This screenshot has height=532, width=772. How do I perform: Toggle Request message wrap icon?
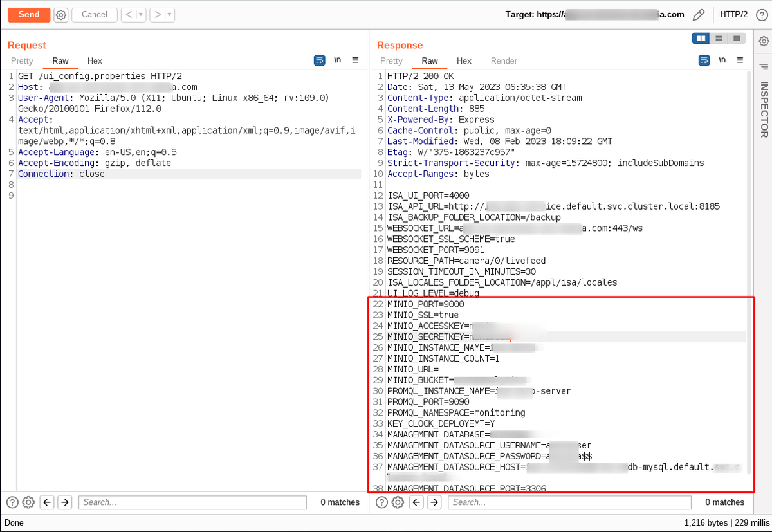320,60
